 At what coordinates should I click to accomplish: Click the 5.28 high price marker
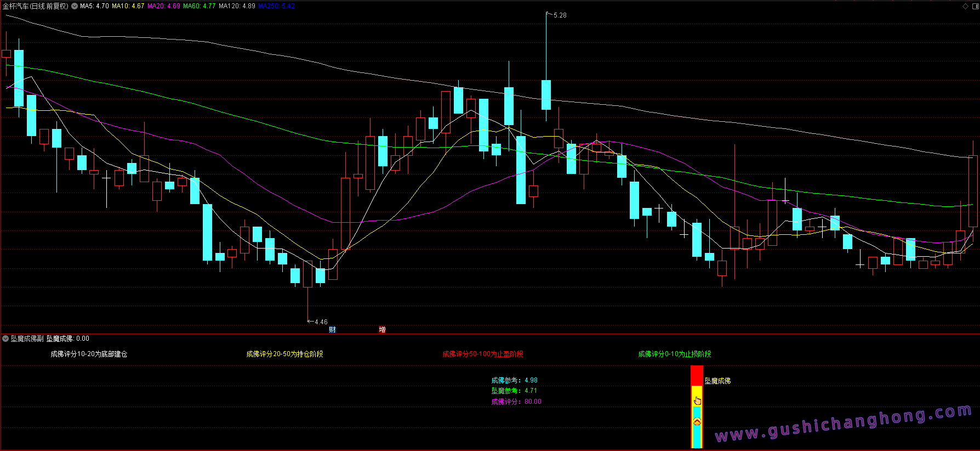click(x=560, y=15)
